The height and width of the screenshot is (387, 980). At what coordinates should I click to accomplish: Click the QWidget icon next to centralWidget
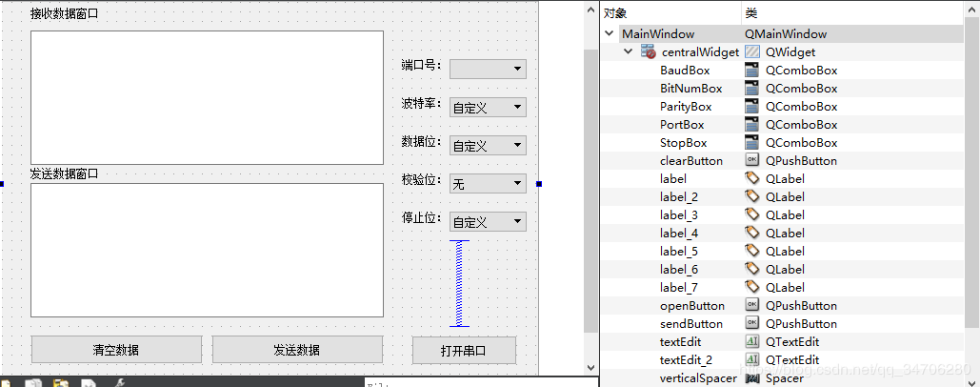(751, 51)
